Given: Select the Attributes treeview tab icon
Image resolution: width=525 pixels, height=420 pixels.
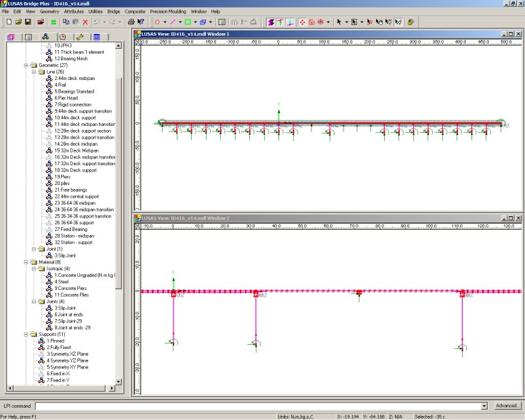Looking at the screenshot, I should click(x=45, y=37).
